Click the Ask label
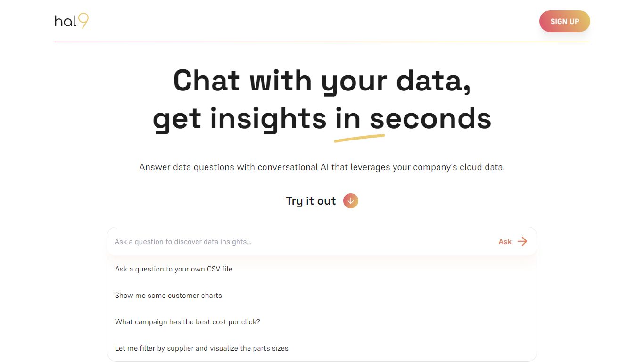Image resolution: width=644 pixels, height=362 pixels. [x=504, y=241]
